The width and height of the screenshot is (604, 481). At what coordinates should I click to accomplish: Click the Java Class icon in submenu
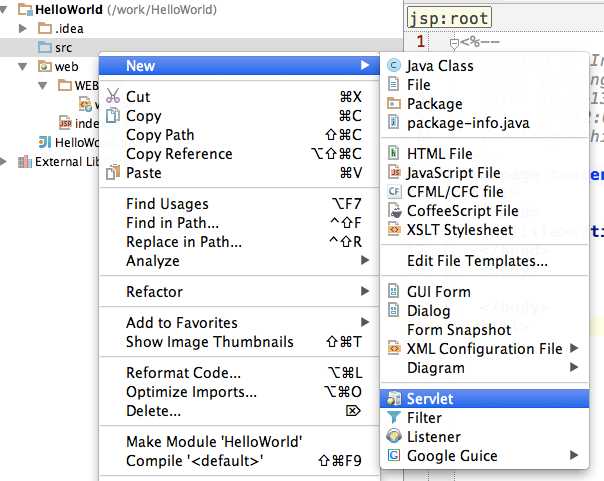pos(393,65)
